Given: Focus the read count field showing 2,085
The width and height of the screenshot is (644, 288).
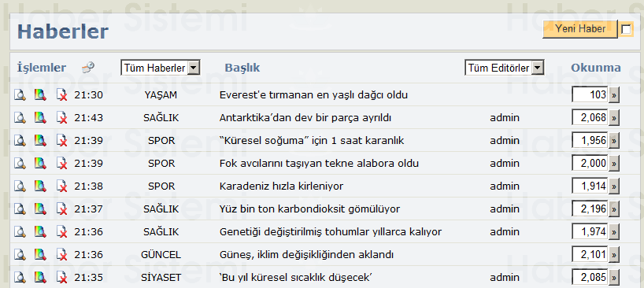Looking at the screenshot, I should coord(590,278).
